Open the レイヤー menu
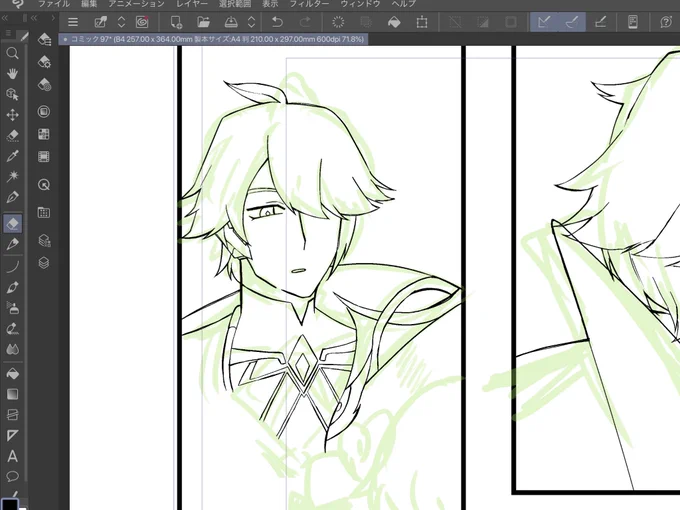The width and height of the screenshot is (680, 510). click(x=192, y=4)
